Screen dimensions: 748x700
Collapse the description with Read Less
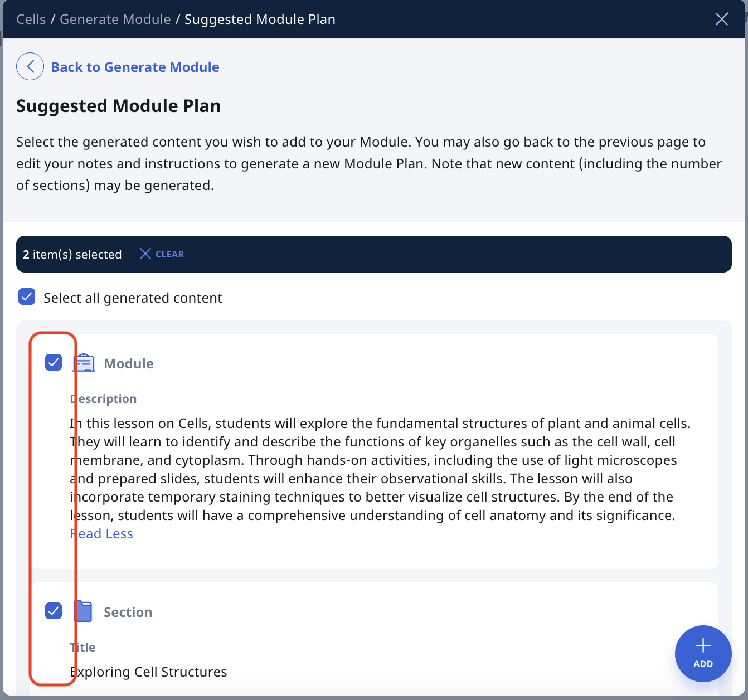[x=101, y=533]
